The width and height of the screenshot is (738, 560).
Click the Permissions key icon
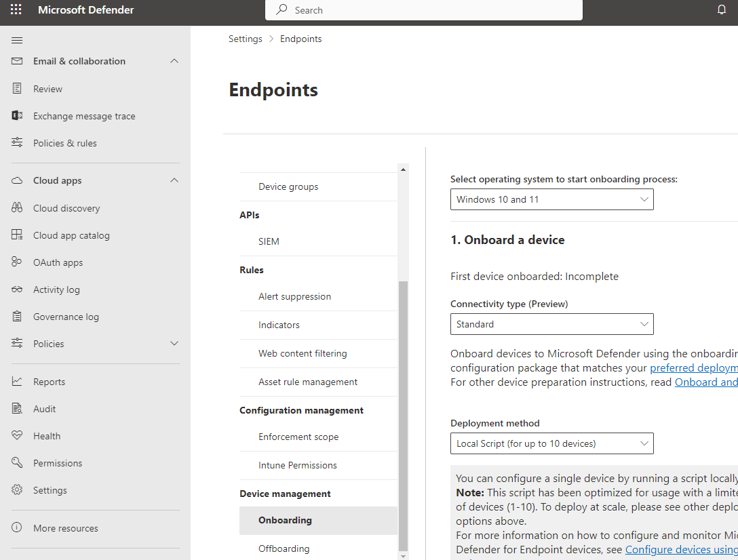(x=17, y=462)
